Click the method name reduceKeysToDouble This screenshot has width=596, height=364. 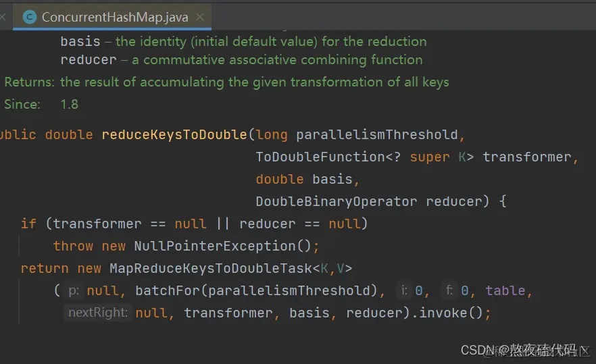(174, 134)
